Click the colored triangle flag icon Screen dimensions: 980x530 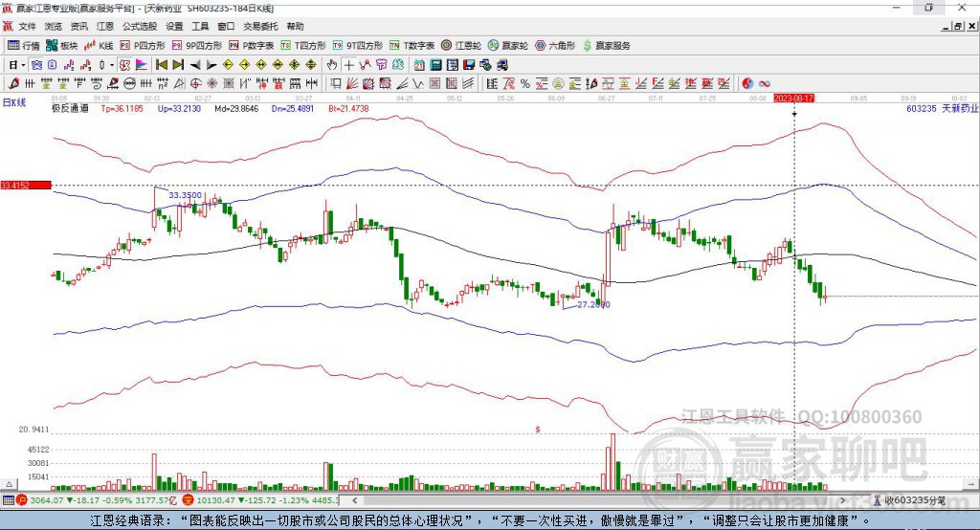click(142, 65)
